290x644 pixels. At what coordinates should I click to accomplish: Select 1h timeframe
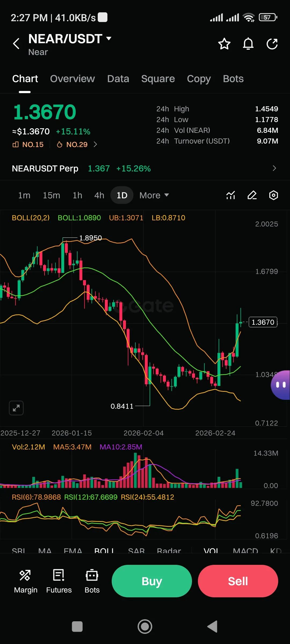pyautogui.click(x=77, y=195)
